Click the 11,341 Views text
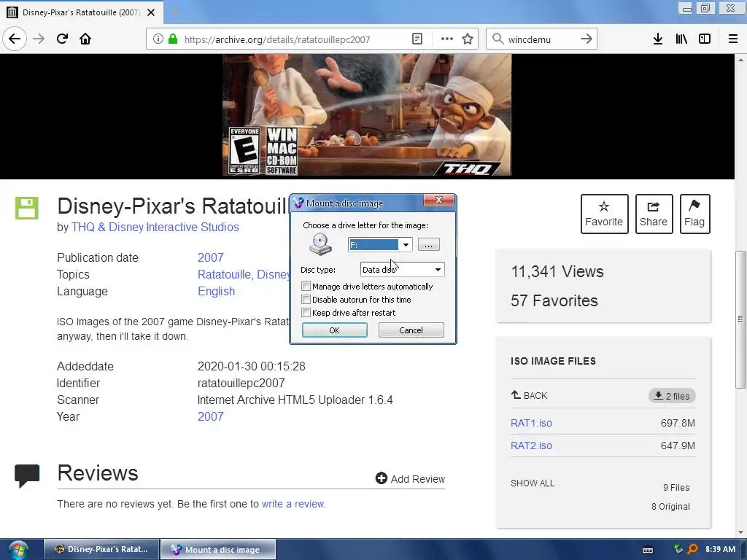This screenshot has height=560, width=747. tap(557, 271)
